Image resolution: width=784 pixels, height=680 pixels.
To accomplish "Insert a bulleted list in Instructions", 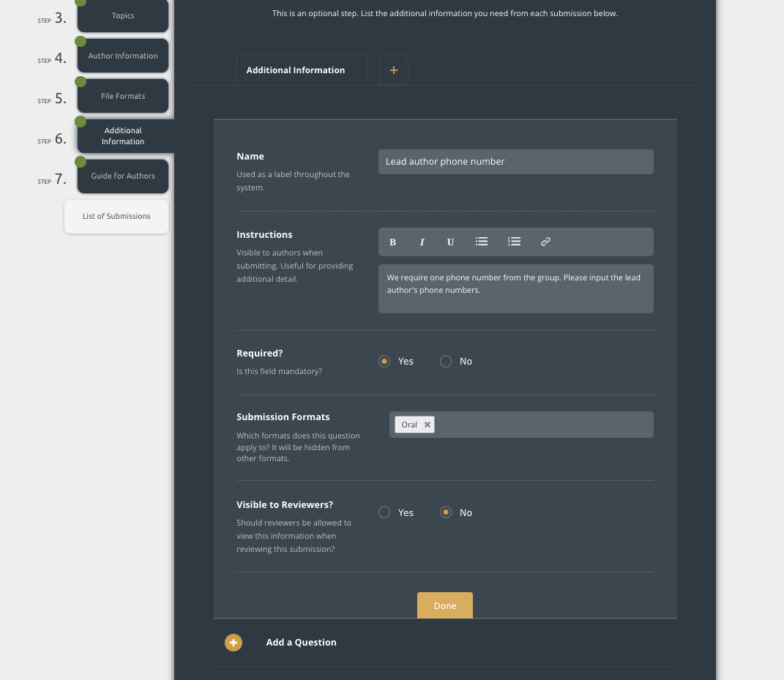I will point(482,242).
